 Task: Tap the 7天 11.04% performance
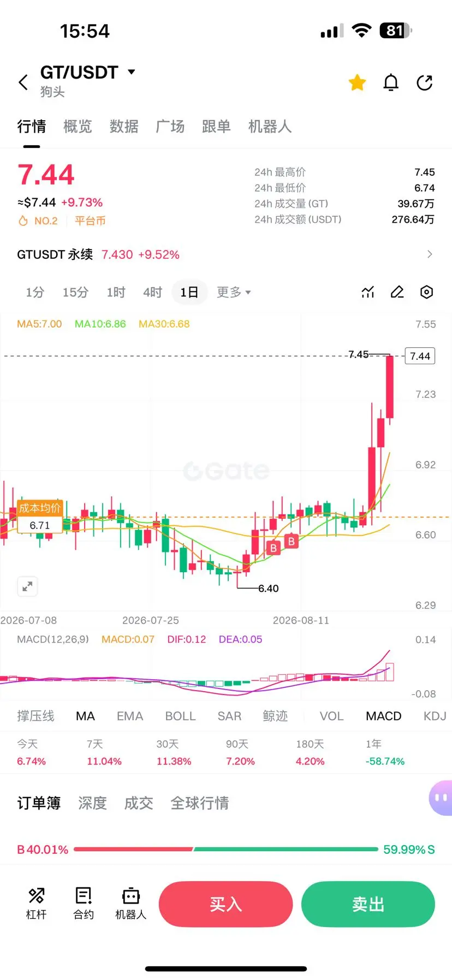click(x=104, y=752)
